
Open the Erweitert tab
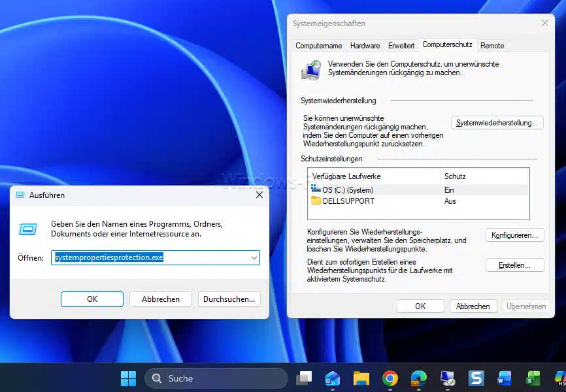[x=401, y=46]
